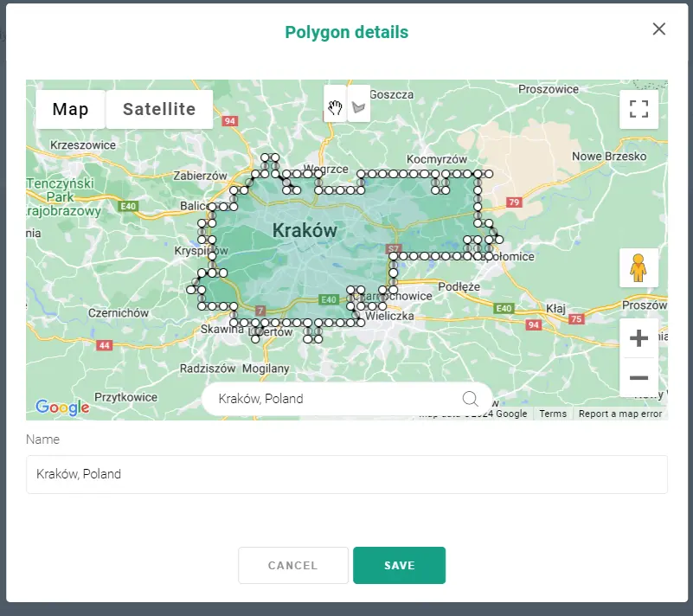This screenshot has height=616, width=693.
Task: Click the Name input field
Action: (x=346, y=474)
